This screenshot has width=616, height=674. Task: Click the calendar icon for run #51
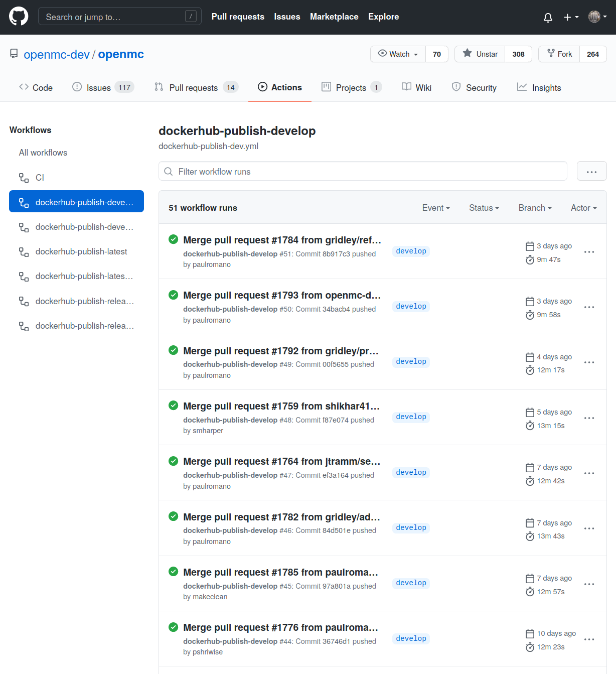[x=530, y=246]
